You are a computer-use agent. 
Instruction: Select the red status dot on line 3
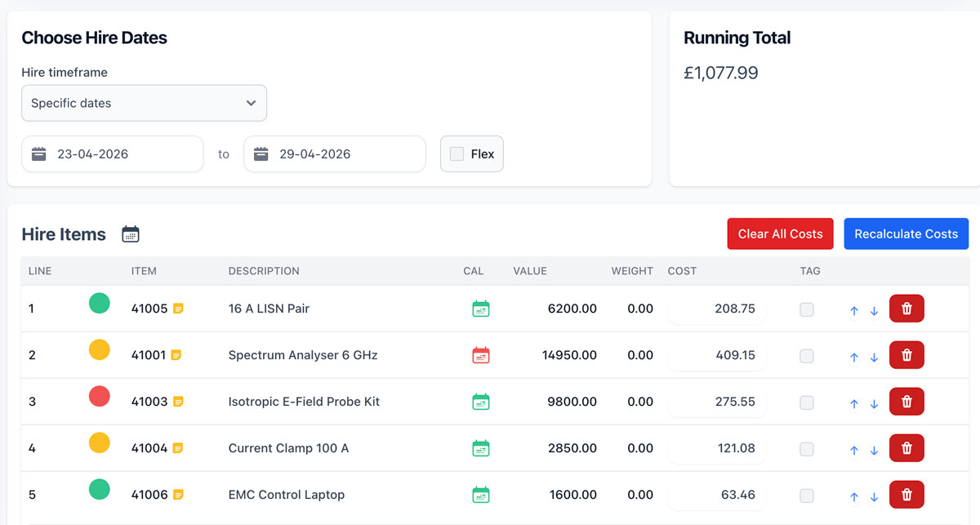pos(99,397)
